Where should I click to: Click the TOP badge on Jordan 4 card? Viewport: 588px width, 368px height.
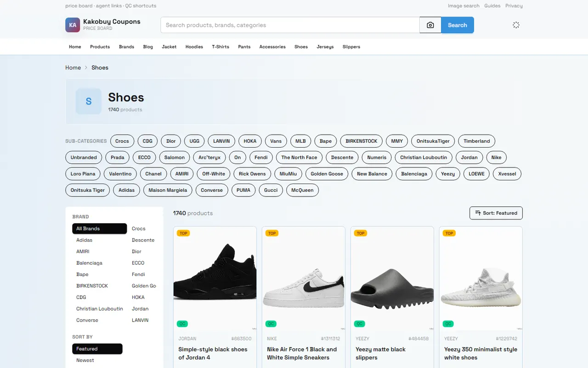183,233
